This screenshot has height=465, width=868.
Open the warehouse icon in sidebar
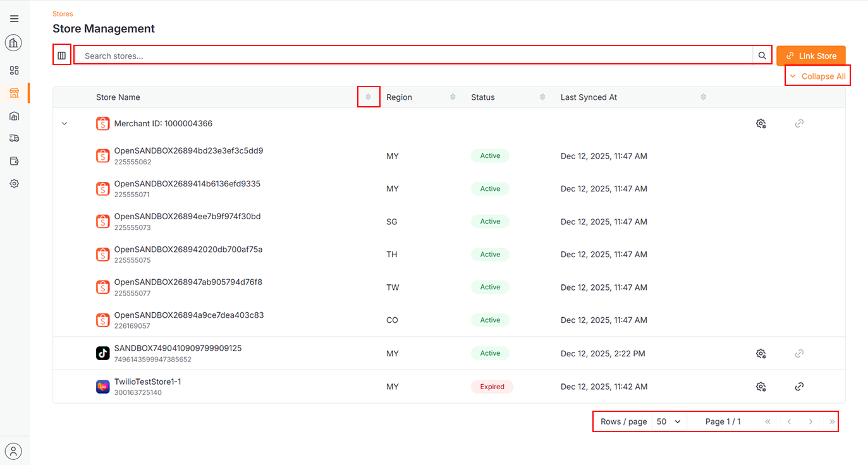click(14, 116)
